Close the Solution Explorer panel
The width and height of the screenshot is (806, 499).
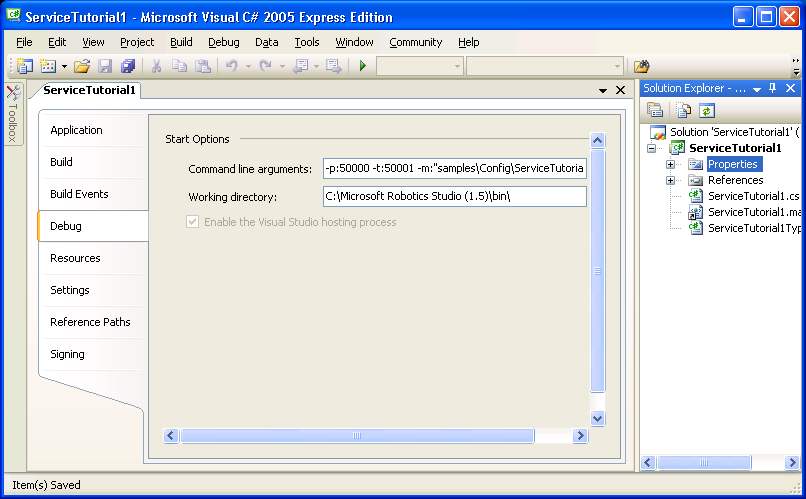coord(791,88)
